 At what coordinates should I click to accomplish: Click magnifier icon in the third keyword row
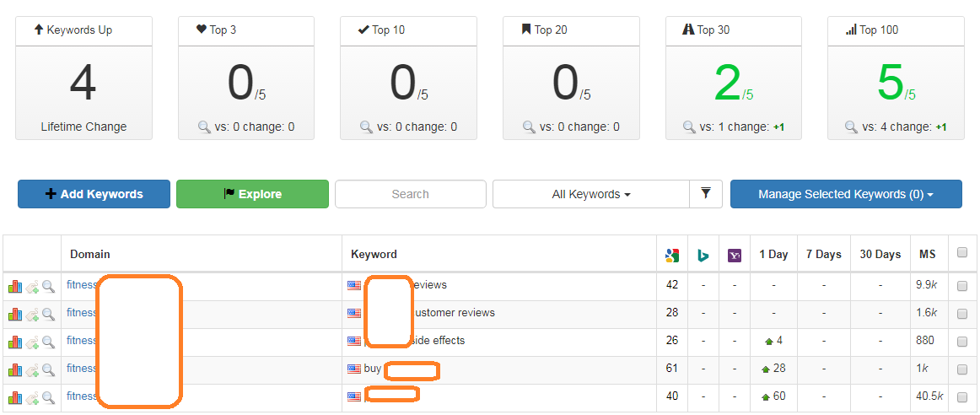pos(48,342)
